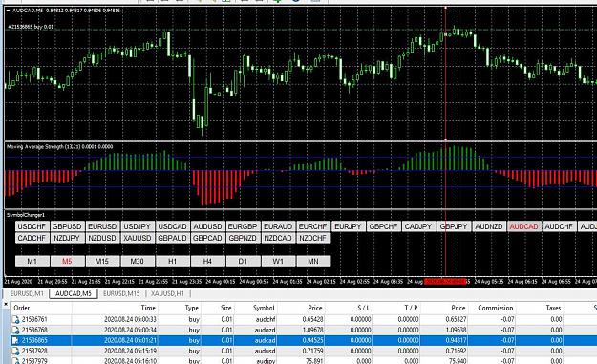Choose USDCAD in the symbol changer
This screenshot has width=597, height=364.
[x=173, y=226]
